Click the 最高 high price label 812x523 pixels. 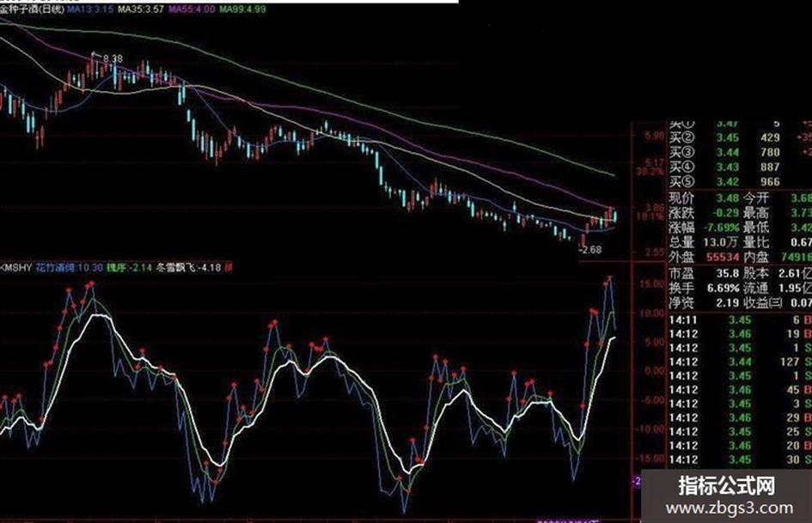coord(756,212)
